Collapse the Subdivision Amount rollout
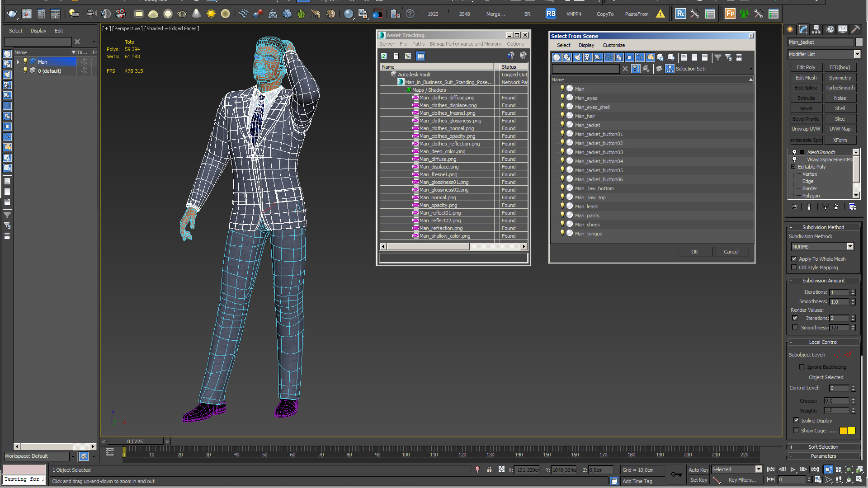Screen dimensions: 868x488 coord(823,281)
